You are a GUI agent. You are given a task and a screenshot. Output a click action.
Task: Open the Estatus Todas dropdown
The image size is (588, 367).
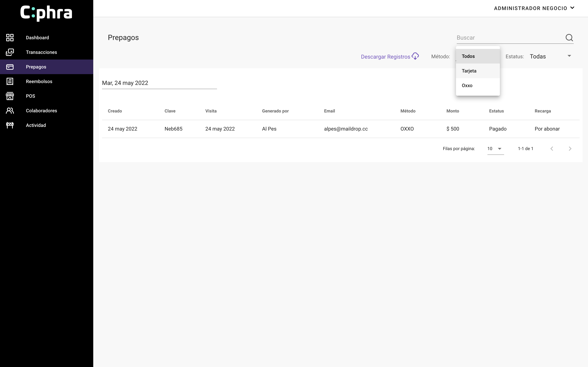(x=550, y=57)
